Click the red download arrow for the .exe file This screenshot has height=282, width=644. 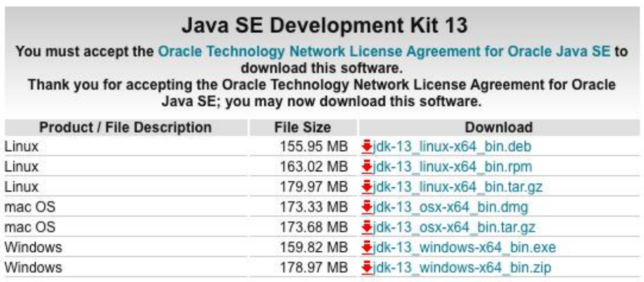[367, 247]
